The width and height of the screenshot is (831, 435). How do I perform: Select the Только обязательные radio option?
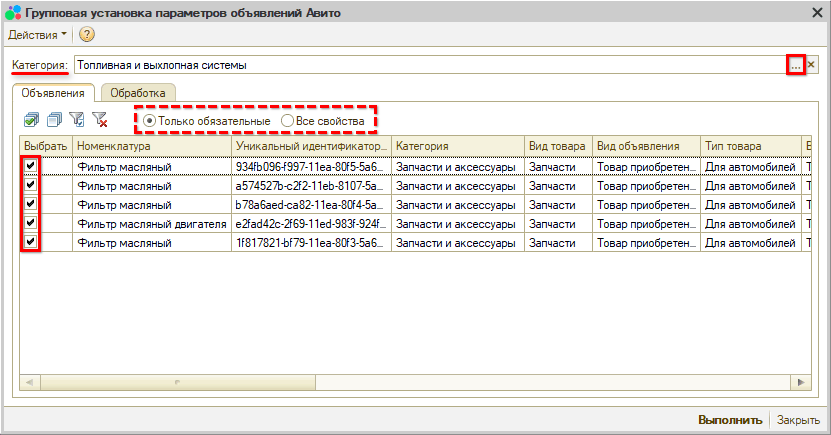pyautogui.click(x=150, y=121)
